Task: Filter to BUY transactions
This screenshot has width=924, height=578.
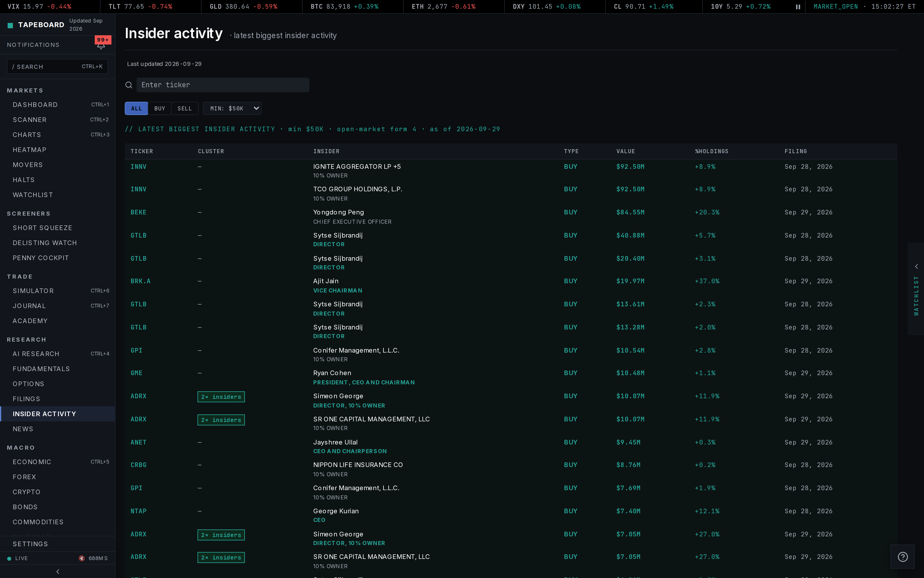Action: click(x=160, y=109)
